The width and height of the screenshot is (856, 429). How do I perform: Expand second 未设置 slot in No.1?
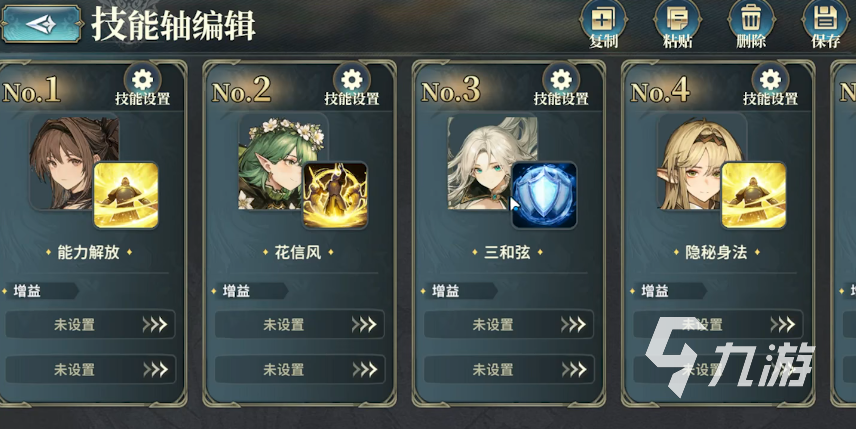coord(90,370)
